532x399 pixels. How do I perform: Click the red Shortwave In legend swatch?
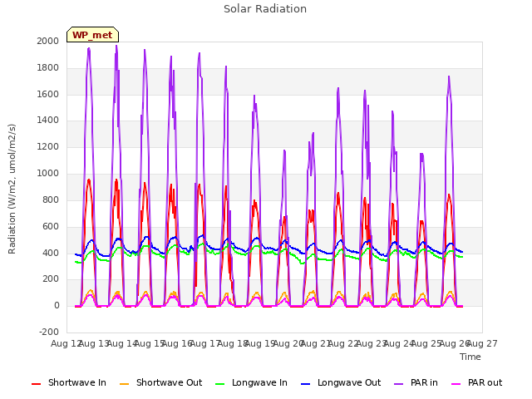pos(36,384)
